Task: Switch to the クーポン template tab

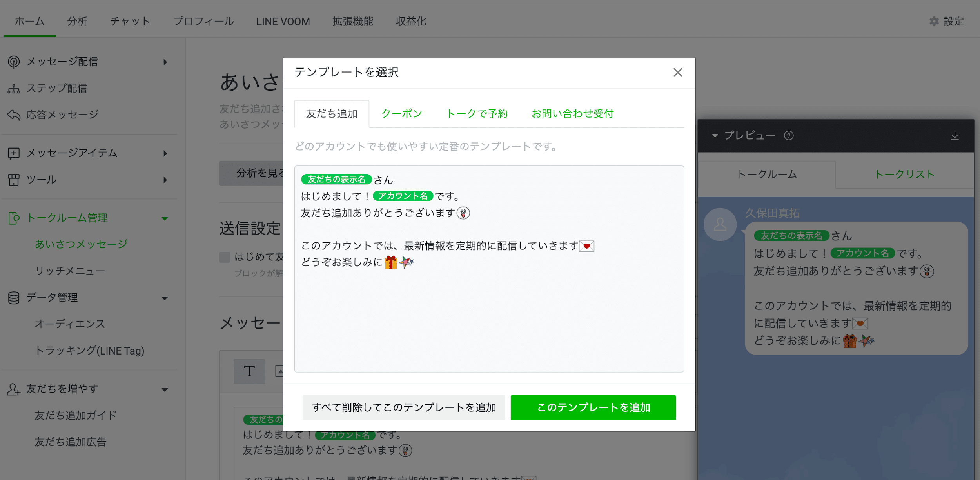Action: [x=402, y=114]
